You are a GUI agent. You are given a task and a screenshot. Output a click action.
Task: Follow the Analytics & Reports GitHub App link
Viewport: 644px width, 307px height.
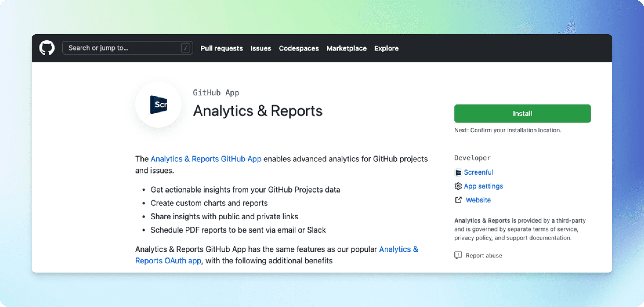206,159
